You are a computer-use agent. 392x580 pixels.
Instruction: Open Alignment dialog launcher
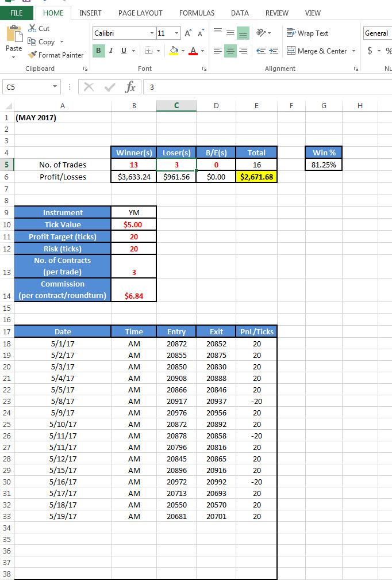tap(356, 69)
